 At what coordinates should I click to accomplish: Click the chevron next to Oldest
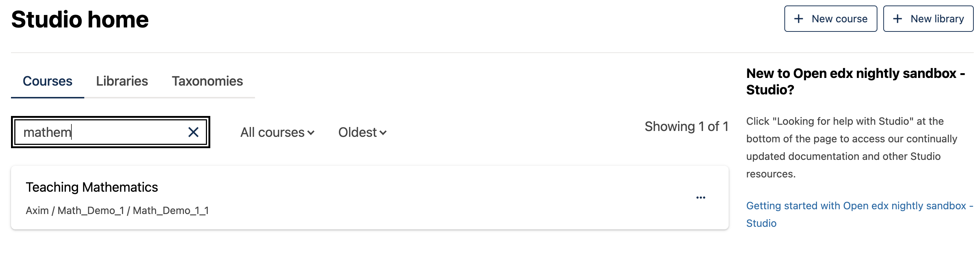(x=383, y=132)
